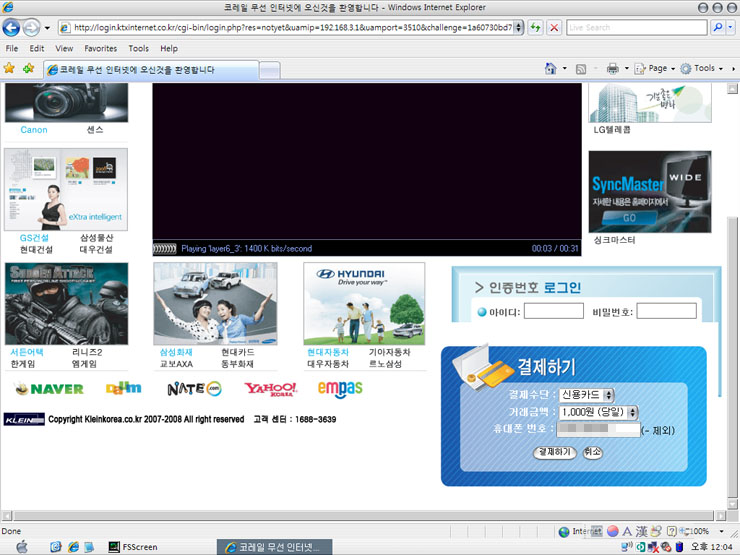Image resolution: width=740 pixels, height=555 pixels.
Task: Click the Canon camera ad thumbnail
Action: [66, 102]
